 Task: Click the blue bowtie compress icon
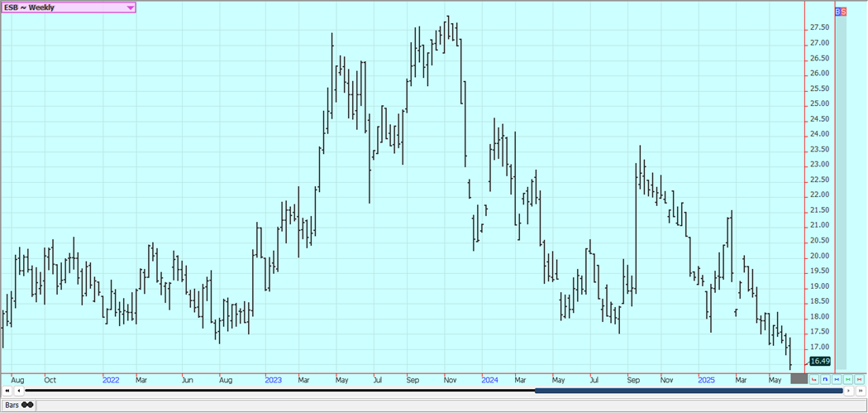(x=837, y=379)
